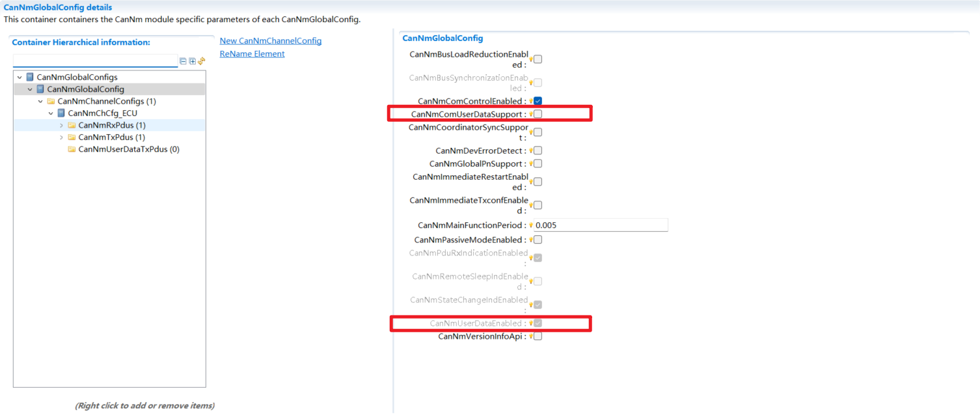Screen dimensions: 980x415
Task: Enable the CanNmPassiveModeEnabled checkbox
Action: pos(538,240)
